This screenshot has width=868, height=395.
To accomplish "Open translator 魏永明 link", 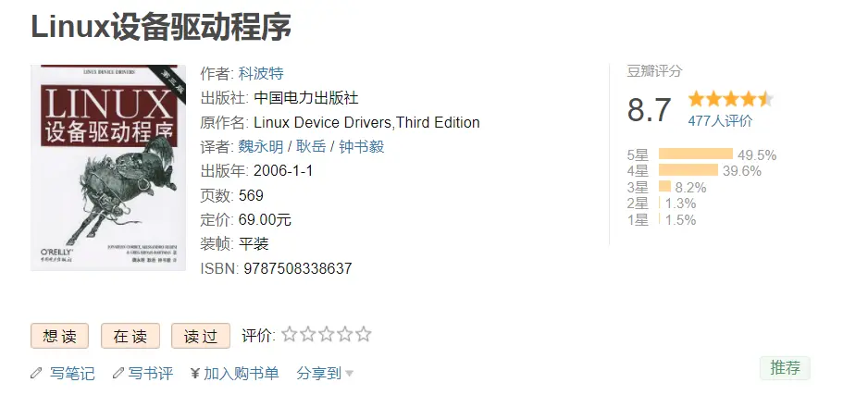I will tap(261, 146).
